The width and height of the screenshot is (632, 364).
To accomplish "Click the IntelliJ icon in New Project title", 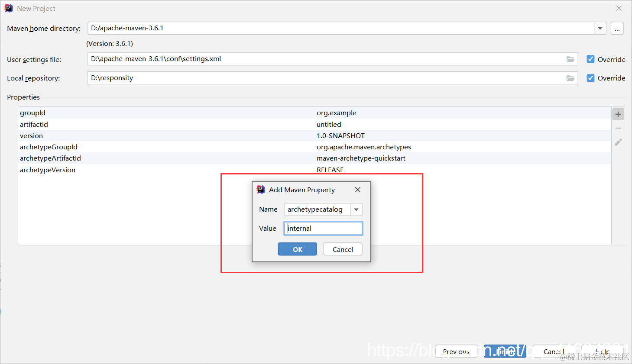I will 9,8.
